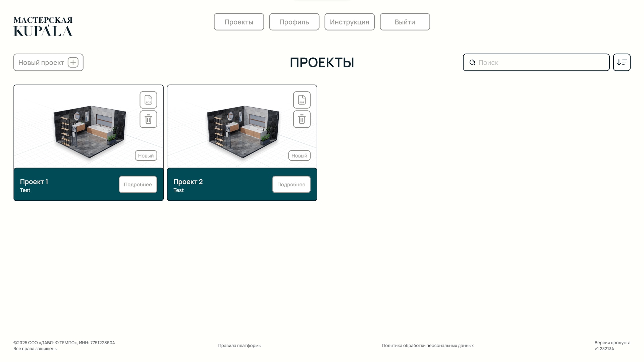Open the sort order dropdown

[622, 62]
